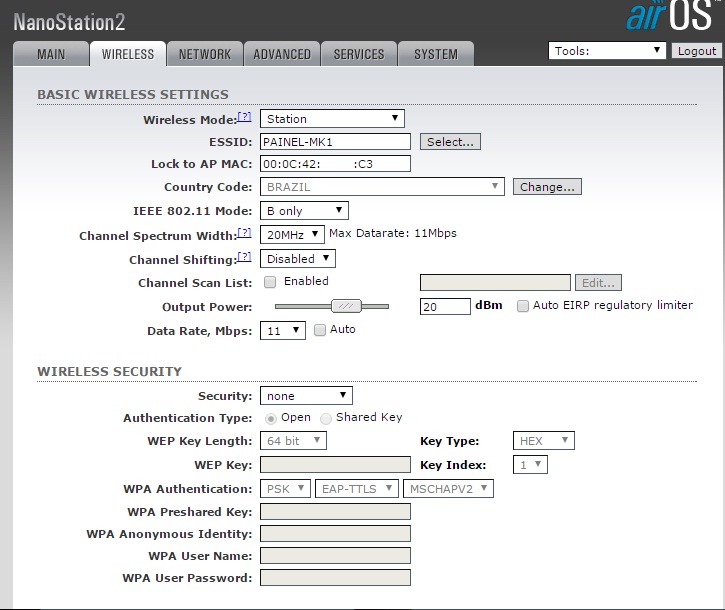Open the Key Index dropdown
Screen dimensions: 725x610
[530, 464]
